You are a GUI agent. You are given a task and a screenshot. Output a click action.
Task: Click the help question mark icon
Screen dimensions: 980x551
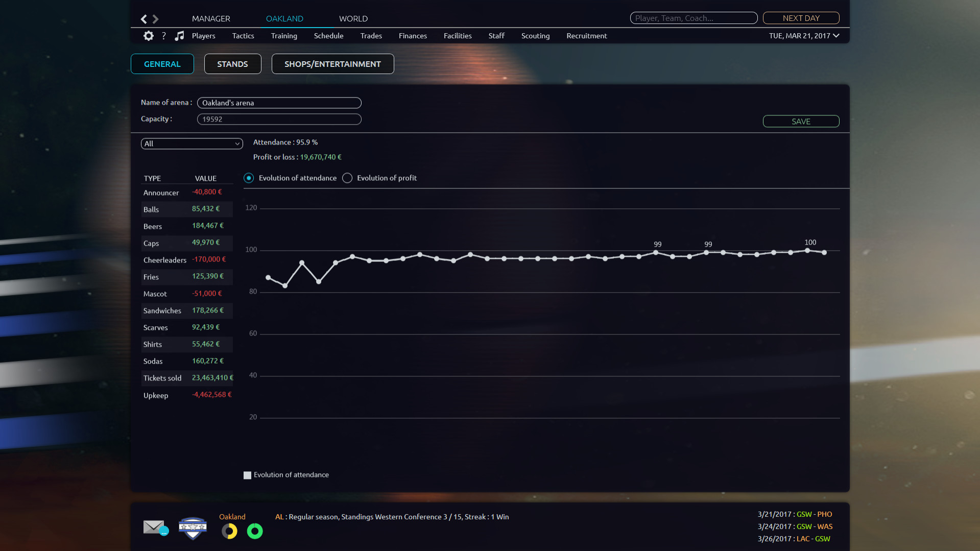click(163, 36)
